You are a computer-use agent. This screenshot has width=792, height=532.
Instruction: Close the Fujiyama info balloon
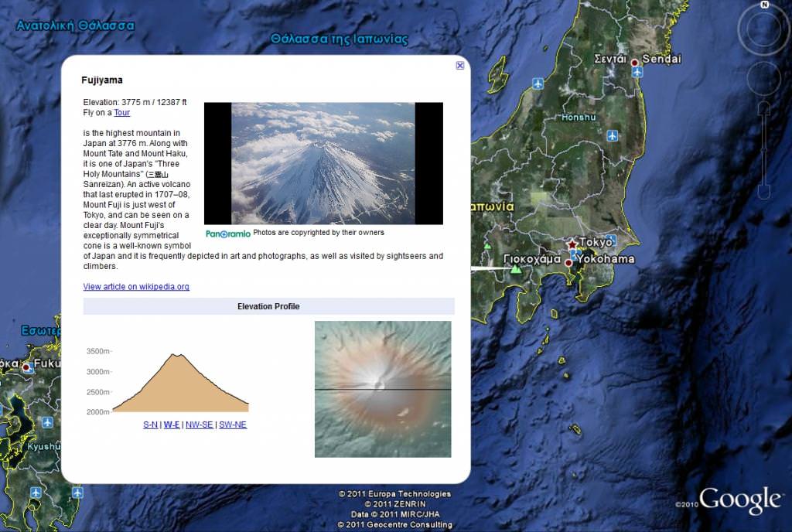pyautogui.click(x=460, y=66)
